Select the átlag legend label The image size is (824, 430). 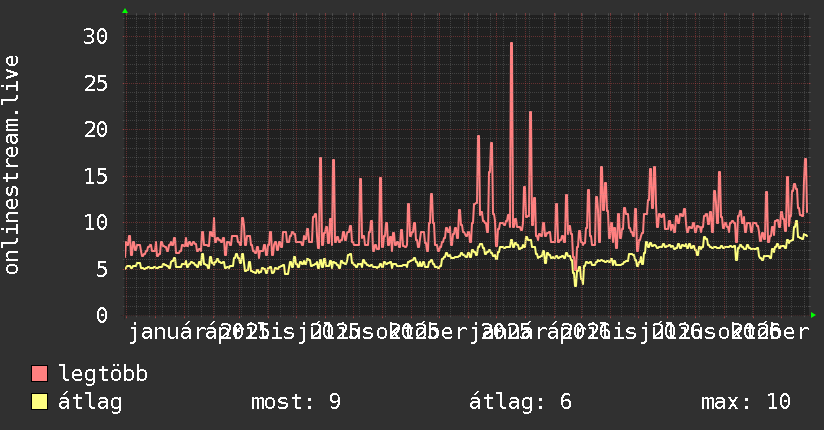click(x=90, y=402)
